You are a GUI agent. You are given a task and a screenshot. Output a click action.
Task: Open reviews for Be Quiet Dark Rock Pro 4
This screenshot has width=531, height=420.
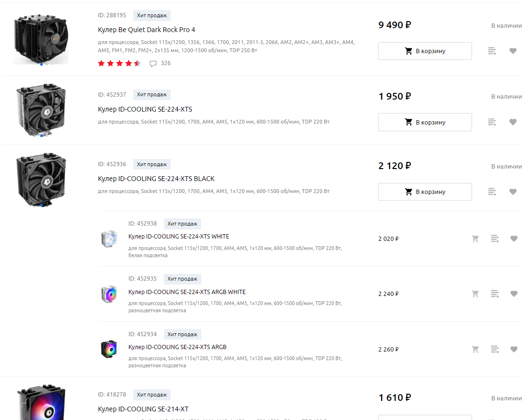tap(160, 63)
